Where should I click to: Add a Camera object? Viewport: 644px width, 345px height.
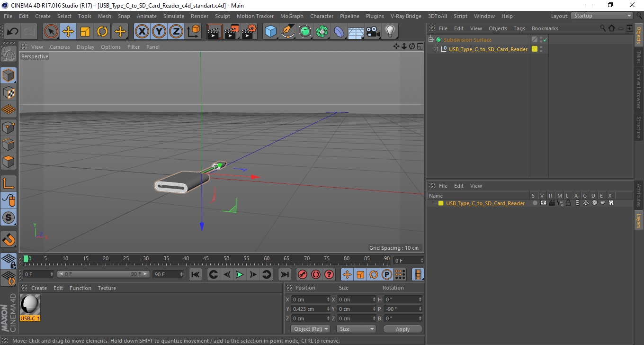(x=373, y=32)
